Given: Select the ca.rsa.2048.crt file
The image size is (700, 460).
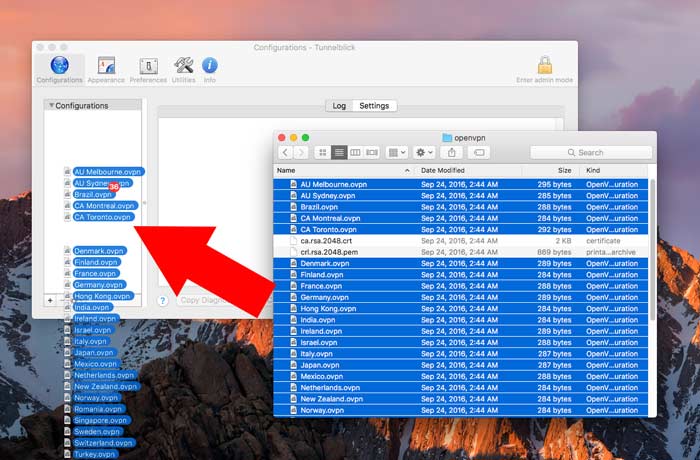Looking at the screenshot, I should [461, 241].
